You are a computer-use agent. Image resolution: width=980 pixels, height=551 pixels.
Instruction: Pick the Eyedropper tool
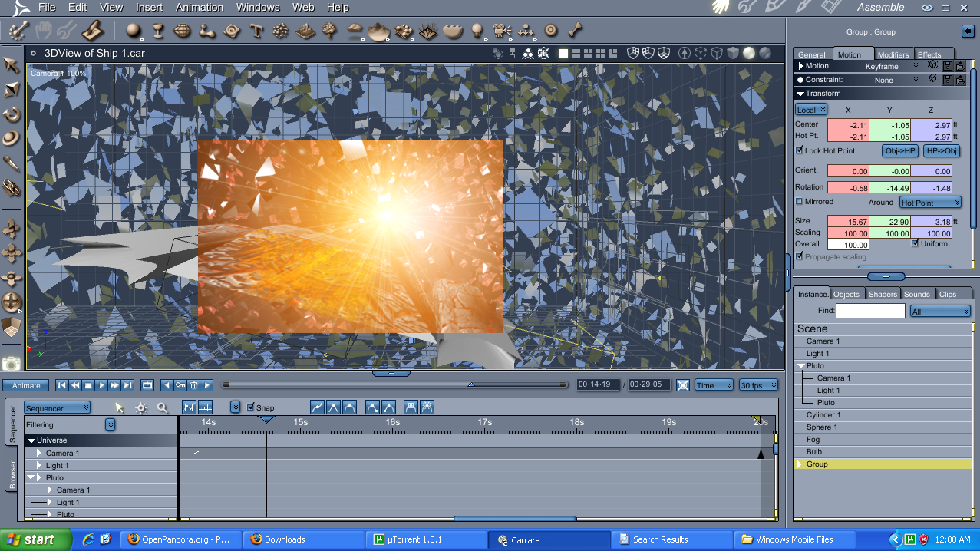click(12, 163)
